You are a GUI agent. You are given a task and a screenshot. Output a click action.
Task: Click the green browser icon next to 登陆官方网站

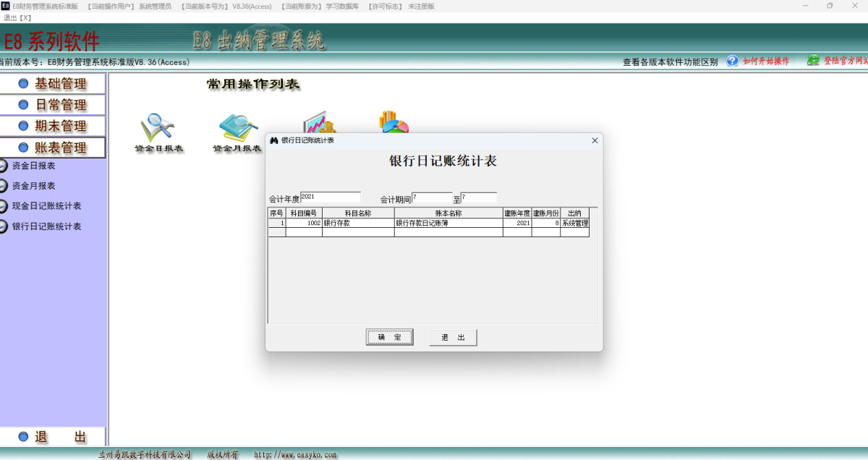point(813,61)
